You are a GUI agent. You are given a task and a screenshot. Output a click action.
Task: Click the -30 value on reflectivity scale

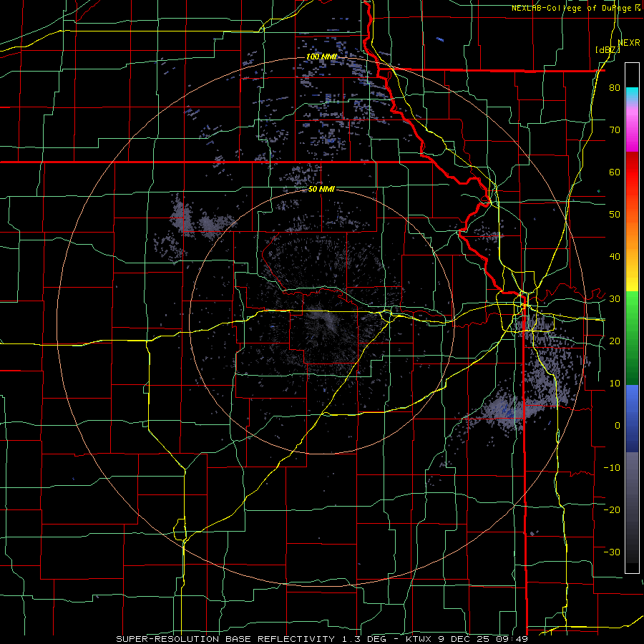(612, 552)
